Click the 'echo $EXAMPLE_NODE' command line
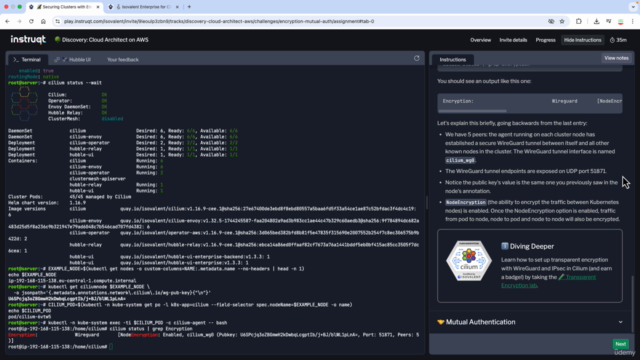640x360 pixels. [32, 275]
